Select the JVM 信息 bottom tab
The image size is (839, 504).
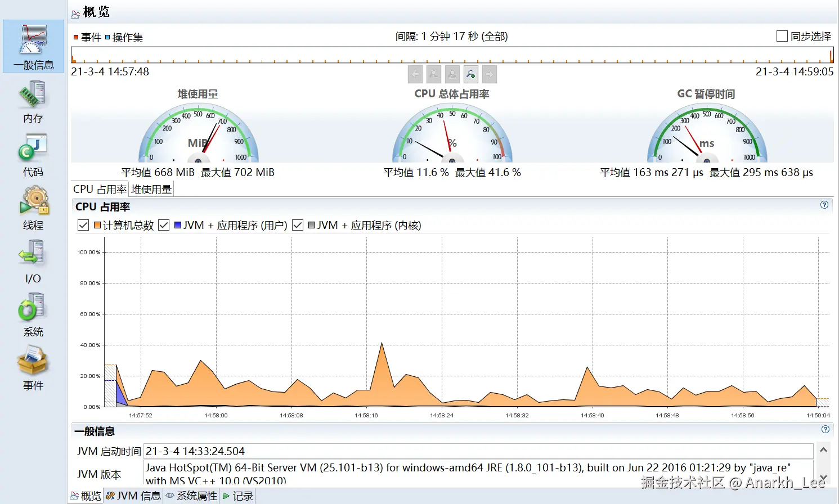[133, 496]
